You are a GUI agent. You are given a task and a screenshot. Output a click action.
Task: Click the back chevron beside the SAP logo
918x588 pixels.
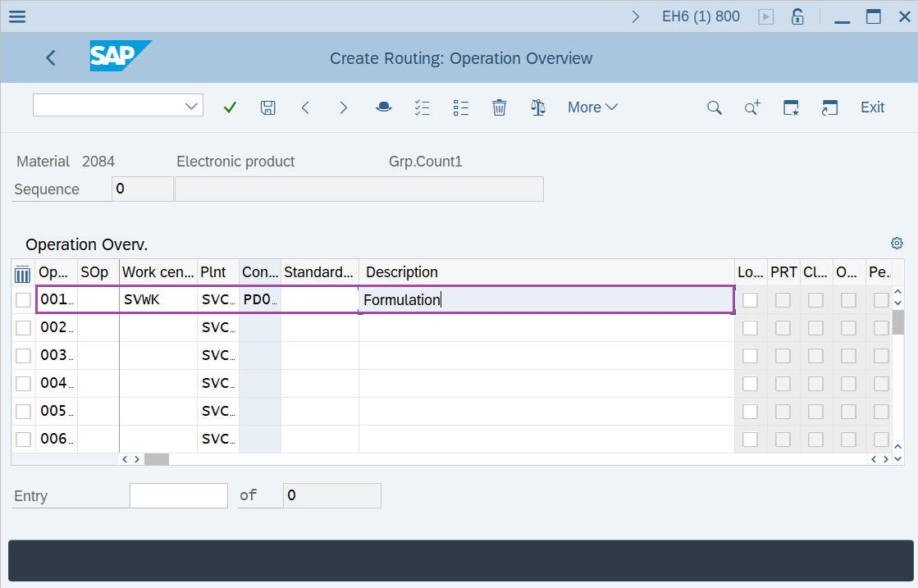(50, 57)
